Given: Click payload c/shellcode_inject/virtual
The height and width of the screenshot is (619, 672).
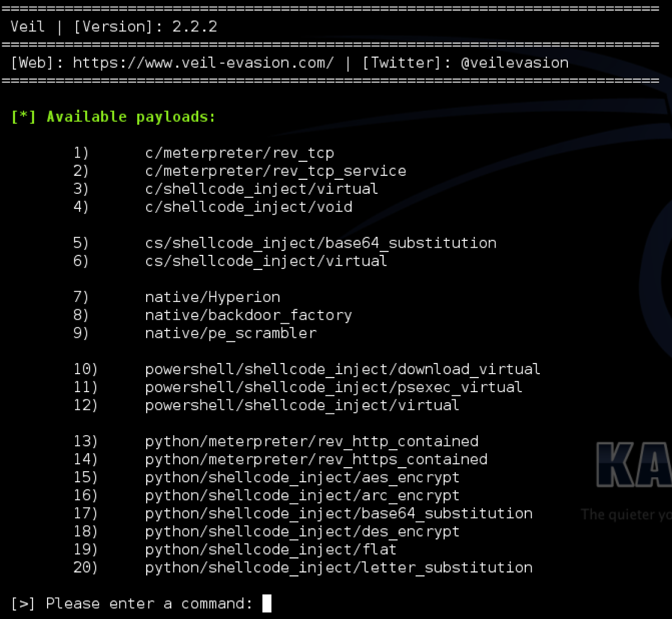Looking at the screenshot, I should click(x=262, y=189).
